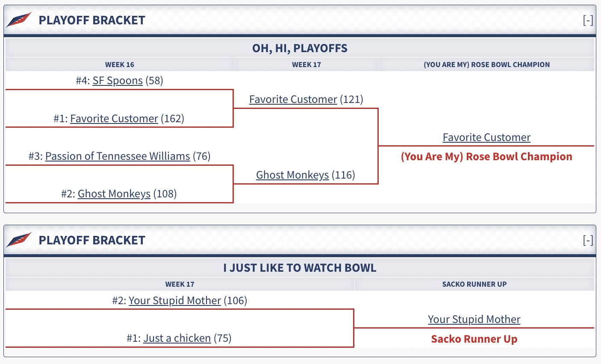601x364 pixels.
Task: Open #1 seed Favorite Customer in Week 16
Action: (114, 118)
